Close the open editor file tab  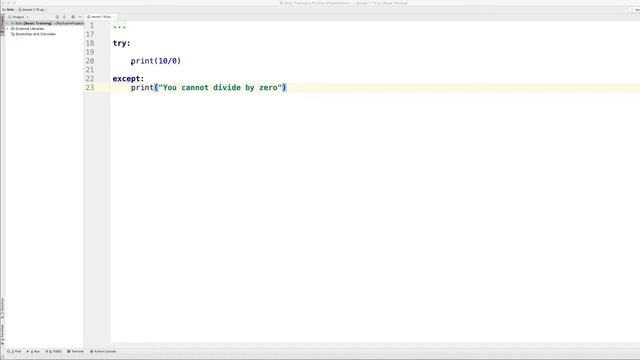(114, 17)
